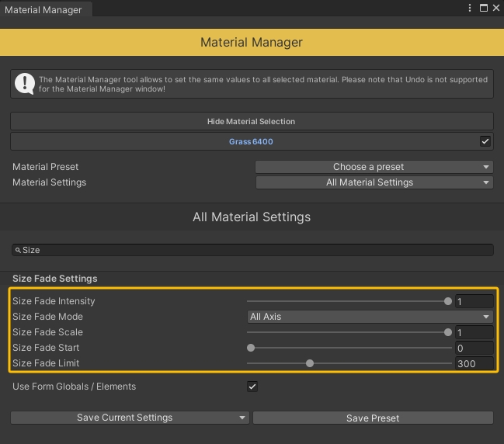Open the Size Fade Mode dropdown

pos(370,317)
